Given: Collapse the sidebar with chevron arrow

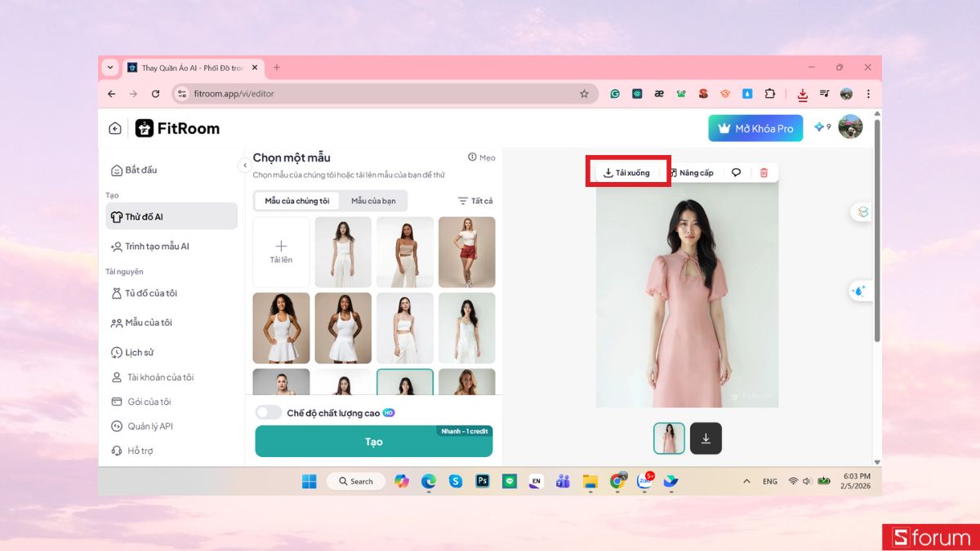Looking at the screenshot, I should 243,166.
